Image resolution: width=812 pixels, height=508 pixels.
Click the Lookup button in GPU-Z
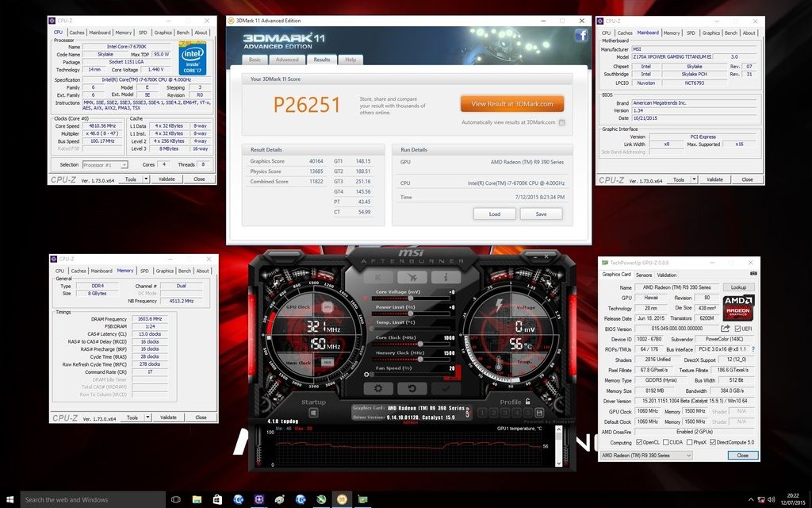(738, 287)
